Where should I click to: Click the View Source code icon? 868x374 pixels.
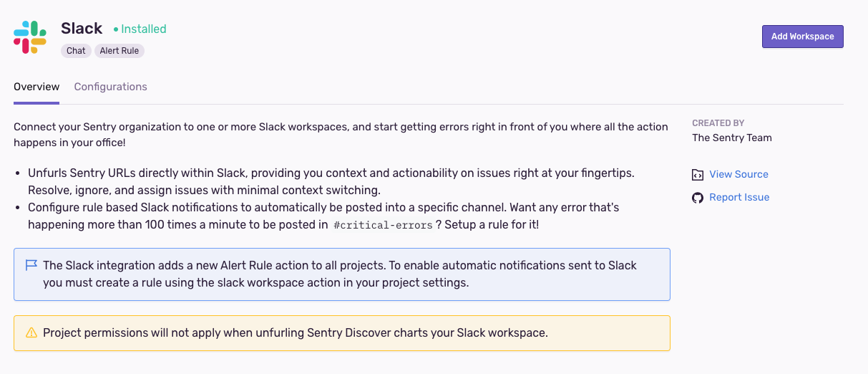point(698,175)
